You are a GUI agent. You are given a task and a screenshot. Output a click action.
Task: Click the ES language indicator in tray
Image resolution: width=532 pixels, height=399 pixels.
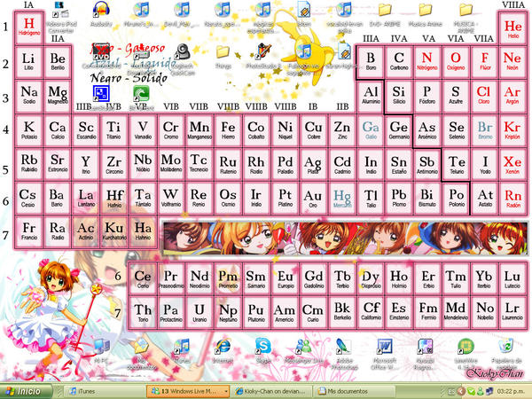click(450, 392)
